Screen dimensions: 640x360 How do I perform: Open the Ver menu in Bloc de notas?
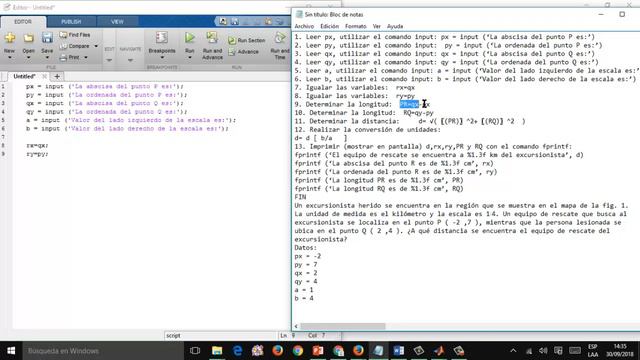[376, 26]
